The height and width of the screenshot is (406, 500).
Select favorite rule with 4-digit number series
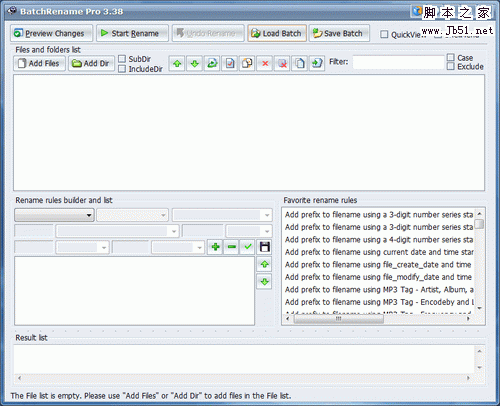click(379, 240)
